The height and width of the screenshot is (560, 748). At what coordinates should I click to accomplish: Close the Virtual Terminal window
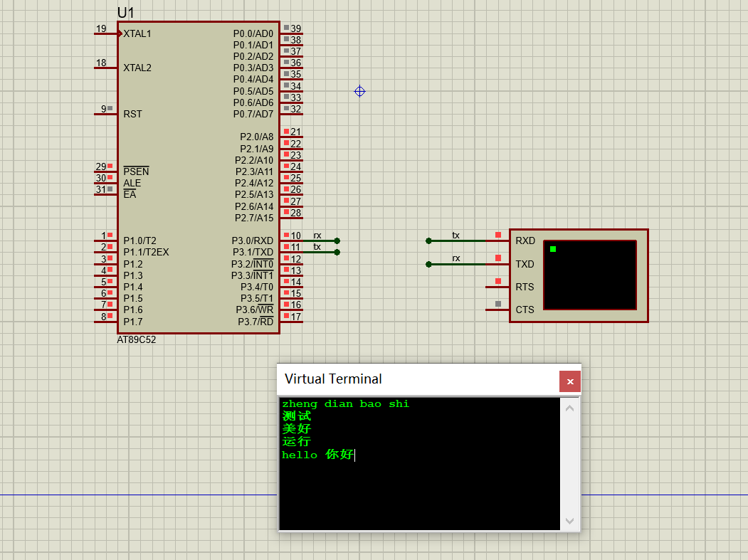click(569, 381)
